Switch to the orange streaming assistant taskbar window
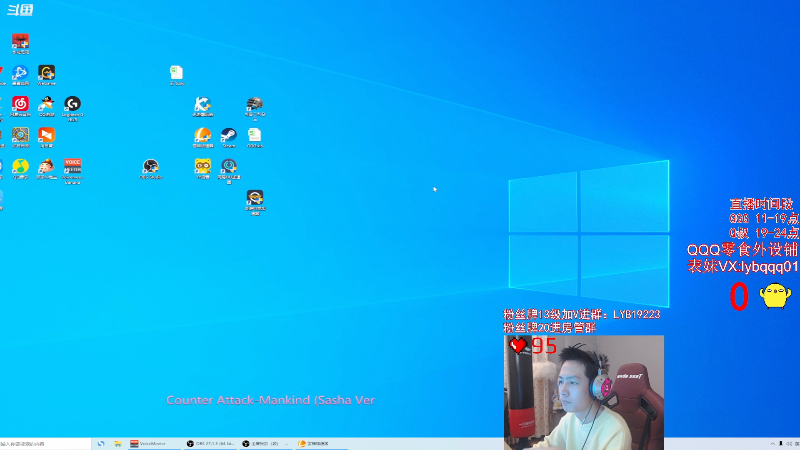Screen dimensions: 800x450 [322, 444]
